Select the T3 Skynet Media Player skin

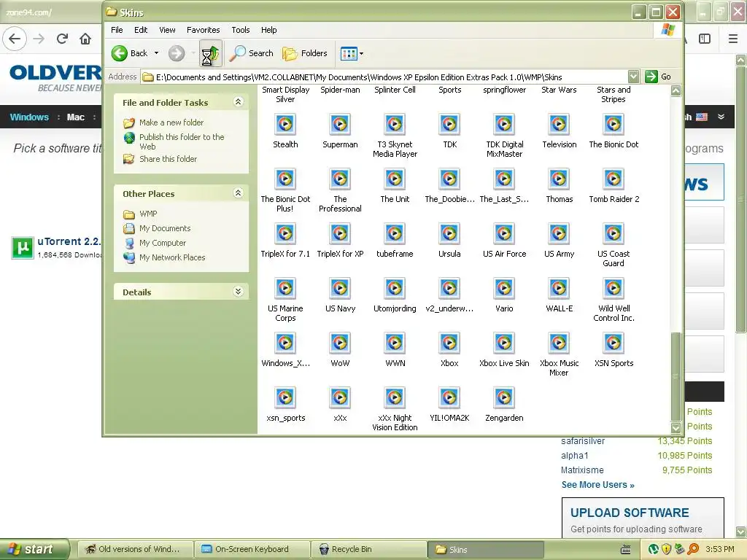(x=395, y=125)
